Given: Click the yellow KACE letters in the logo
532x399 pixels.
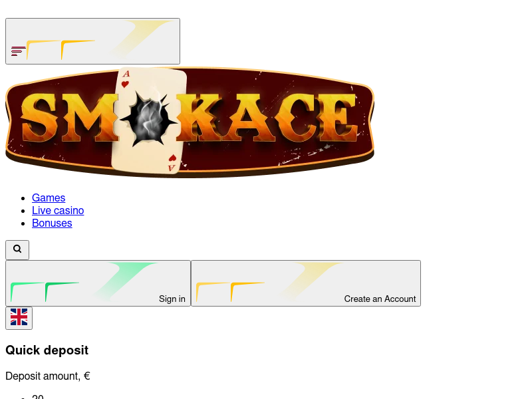Looking at the screenshot, I should pos(267,118).
